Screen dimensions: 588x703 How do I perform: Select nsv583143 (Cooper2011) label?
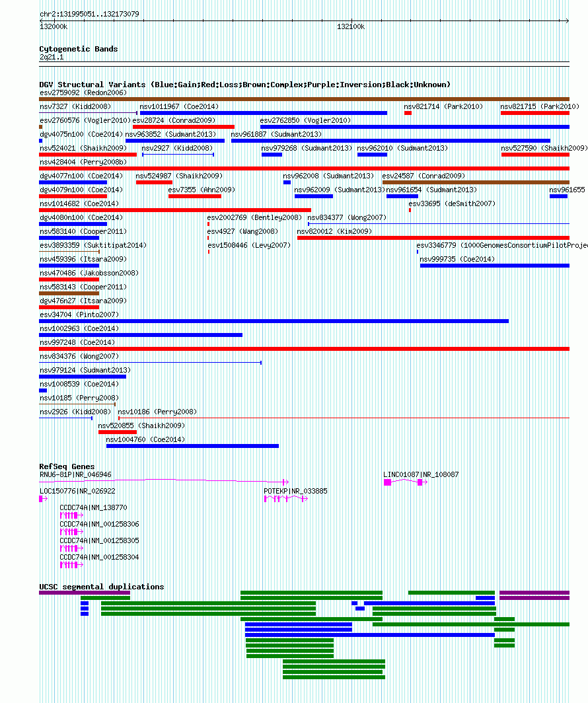coord(83,287)
